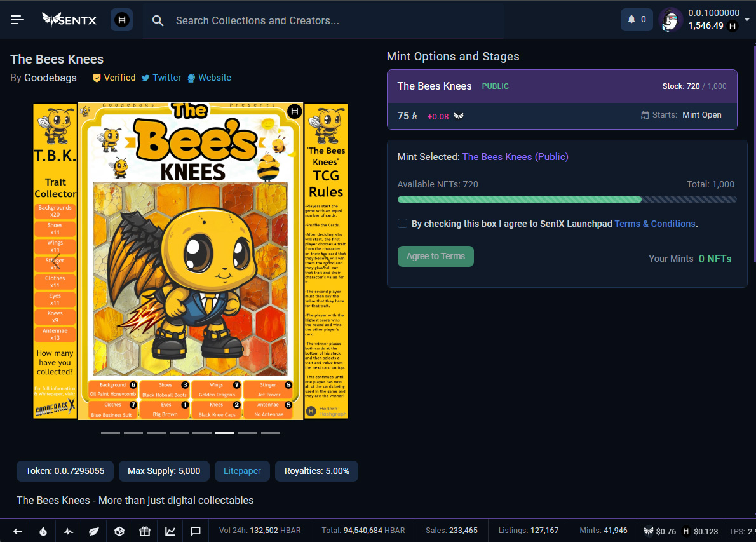Click the chart icon in bottom bar
The height and width of the screenshot is (542, 756).
click(x=170, y=531)
